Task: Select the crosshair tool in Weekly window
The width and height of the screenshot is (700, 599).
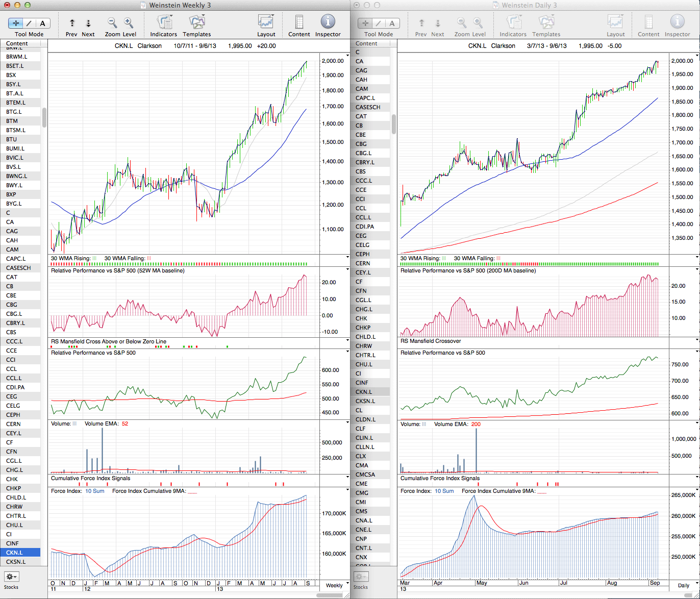Action: click(x=16, y=23)
